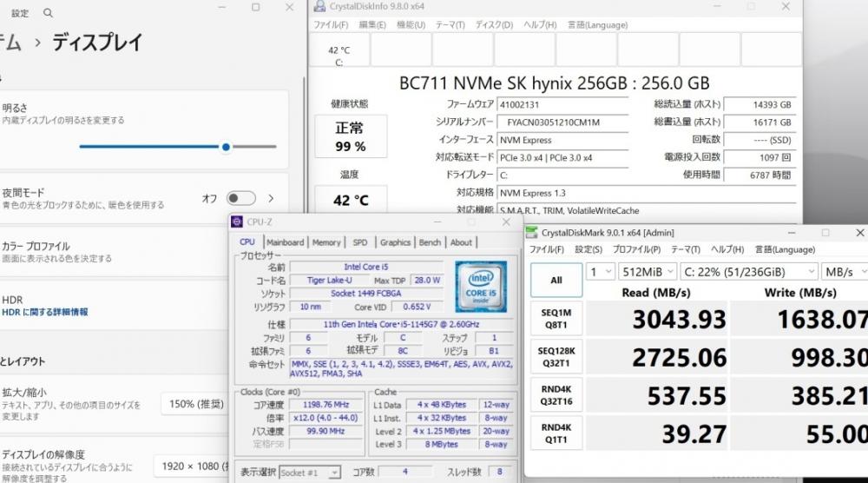Click CPU-Z app icon in title bar
Image resolution: width=868 pixels, height=483 pixels.
237,222
